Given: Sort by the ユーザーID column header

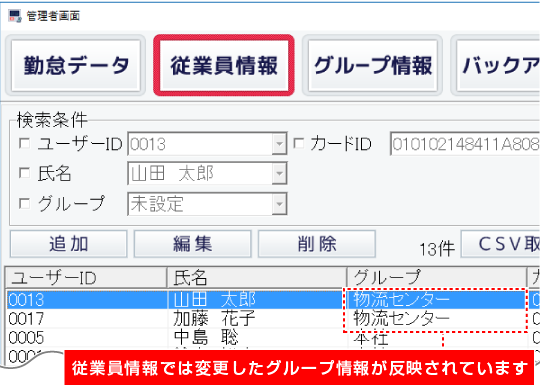Looking at the screenshot, I should 86,277.
